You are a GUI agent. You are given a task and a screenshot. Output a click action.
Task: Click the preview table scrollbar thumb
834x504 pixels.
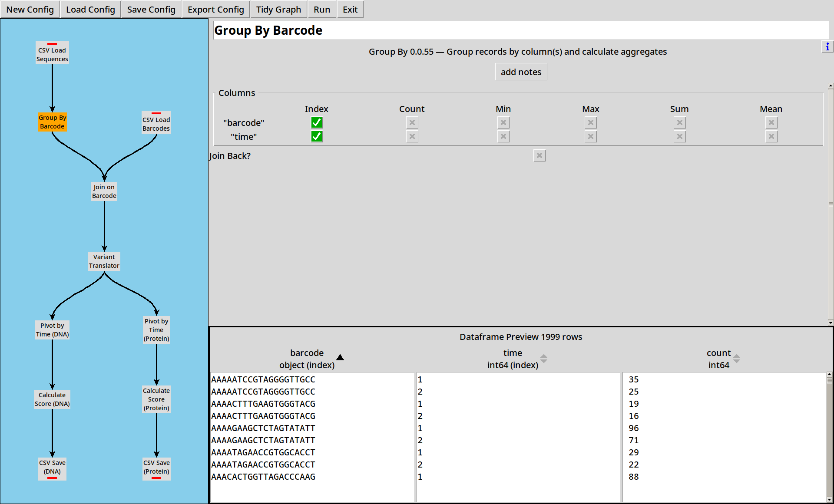pyautogui.click(x=829, y=380)
